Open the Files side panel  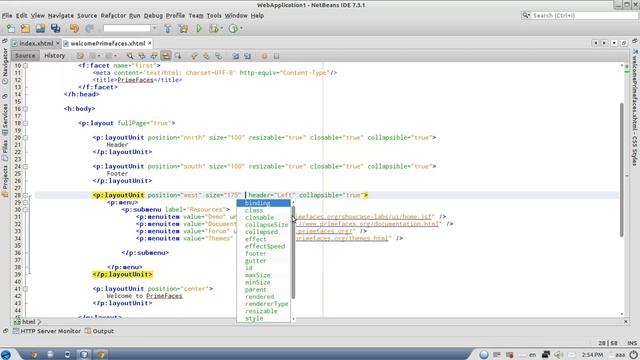5,150
